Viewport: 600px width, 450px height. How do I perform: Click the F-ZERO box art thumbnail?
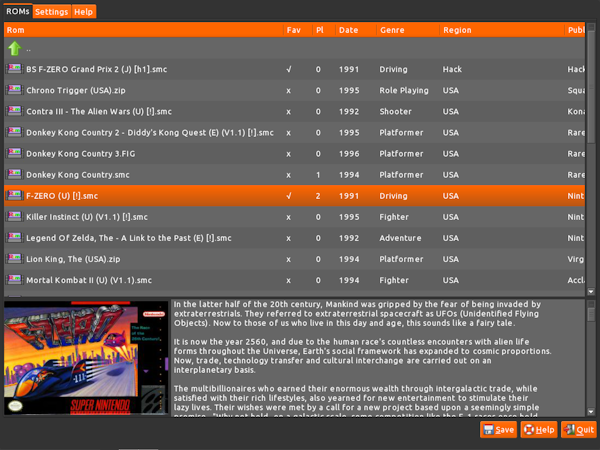tap(86, 358)
